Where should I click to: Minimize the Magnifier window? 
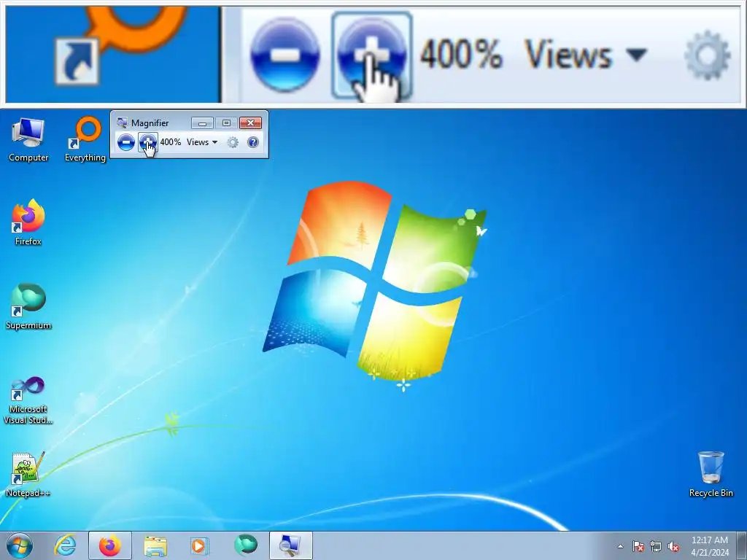click(202, 123)
